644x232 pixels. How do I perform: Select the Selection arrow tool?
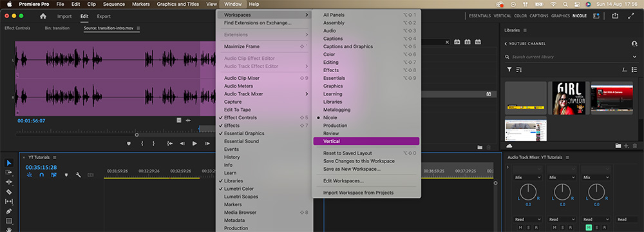(9, 163)
